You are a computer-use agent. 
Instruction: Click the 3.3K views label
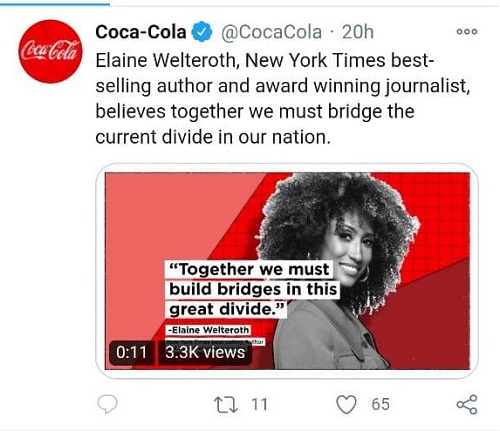tap(205, 353)
